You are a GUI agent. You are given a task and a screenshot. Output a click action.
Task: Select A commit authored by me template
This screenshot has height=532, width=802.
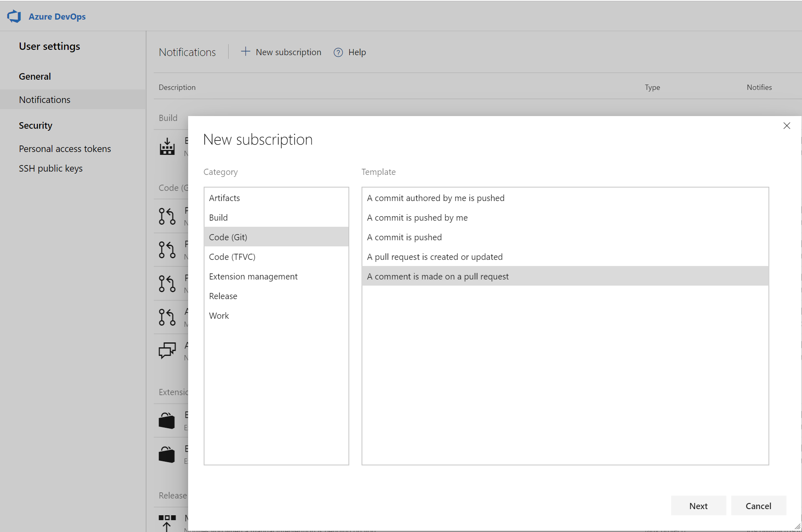click(x=436, y=198)
